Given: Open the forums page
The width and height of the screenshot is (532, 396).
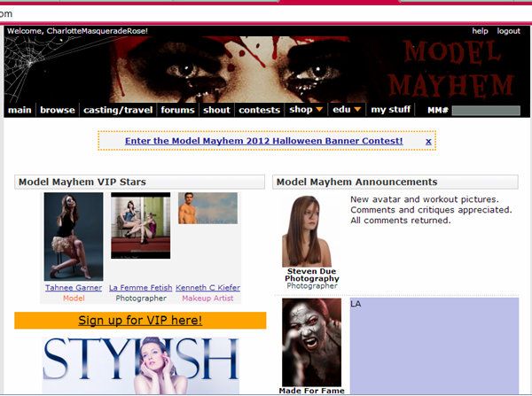Looking at the screenshot, I should (x=178, y=110).
